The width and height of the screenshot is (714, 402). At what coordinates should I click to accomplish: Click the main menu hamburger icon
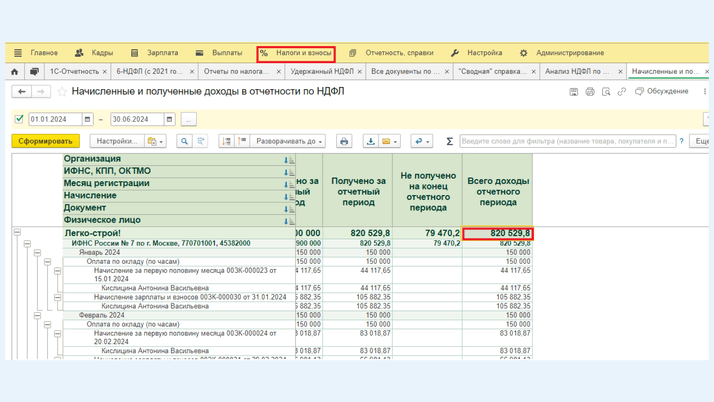[x=18, y=53]
